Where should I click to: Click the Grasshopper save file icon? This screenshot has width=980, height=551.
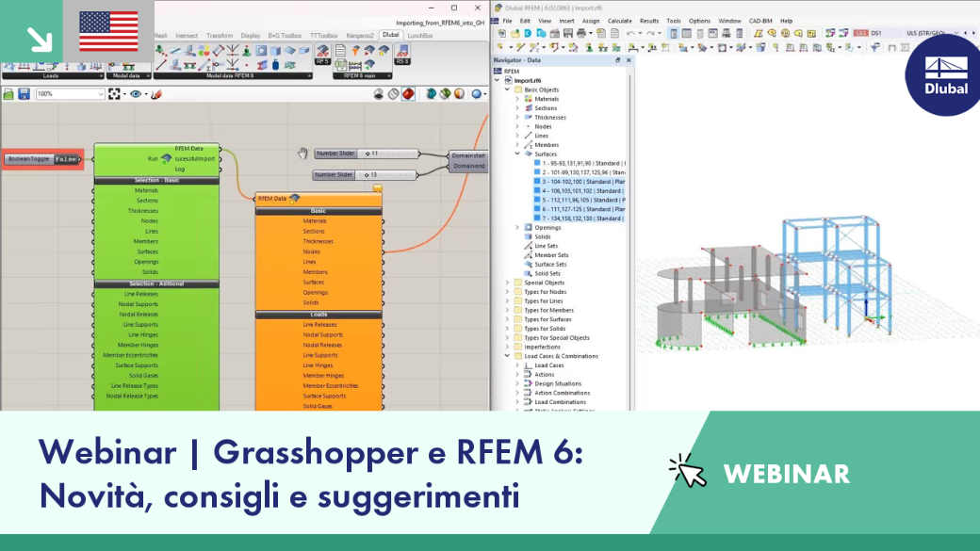(24, 93)
